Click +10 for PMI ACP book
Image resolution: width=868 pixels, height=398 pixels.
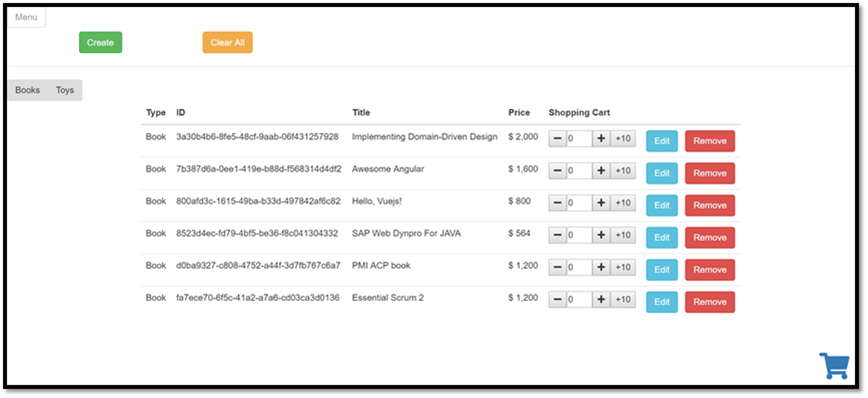point(622,267)
